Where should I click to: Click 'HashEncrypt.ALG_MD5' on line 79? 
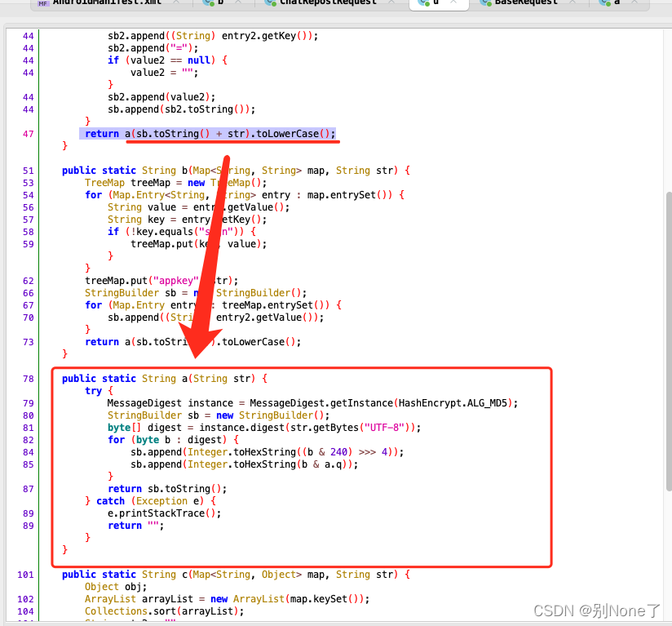click(x=453, y=403)
